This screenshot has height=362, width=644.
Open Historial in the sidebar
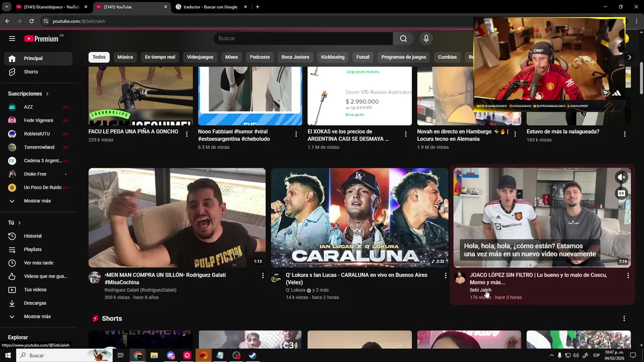pos(38,236)
